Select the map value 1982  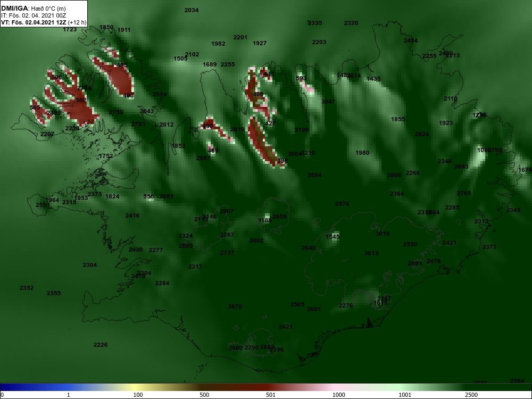tap(218, 44)
